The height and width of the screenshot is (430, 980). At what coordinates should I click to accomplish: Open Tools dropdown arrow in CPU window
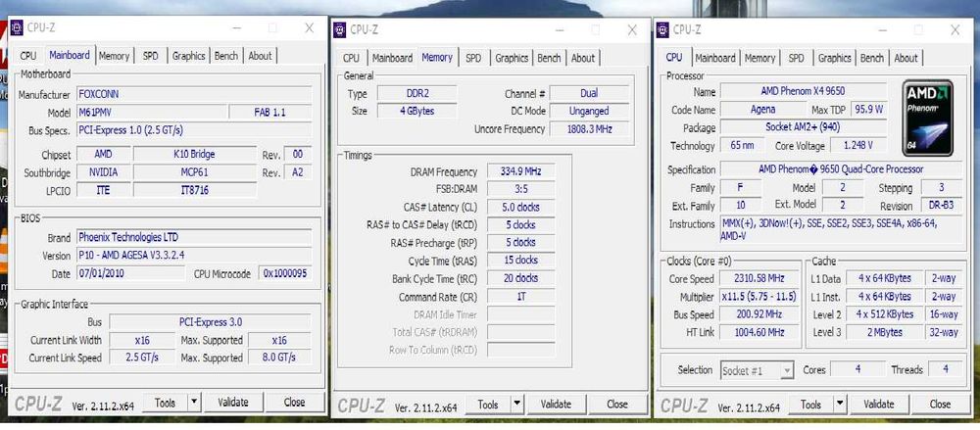pyautogui.click(x=840, y=405)
